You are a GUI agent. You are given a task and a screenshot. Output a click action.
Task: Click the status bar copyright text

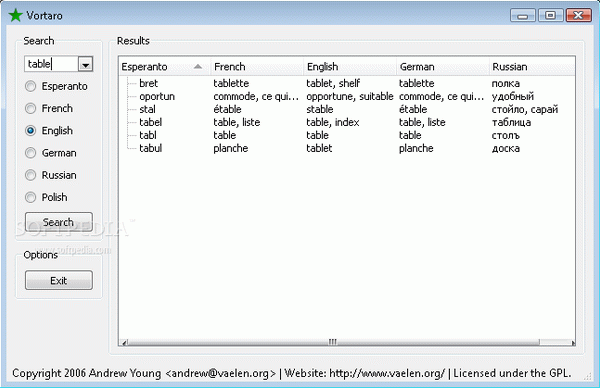click(291, 373)
